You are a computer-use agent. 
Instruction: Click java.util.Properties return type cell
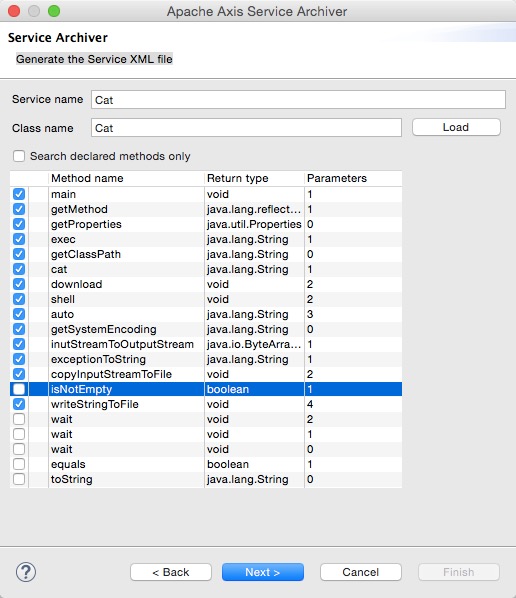tap(254, 224)
